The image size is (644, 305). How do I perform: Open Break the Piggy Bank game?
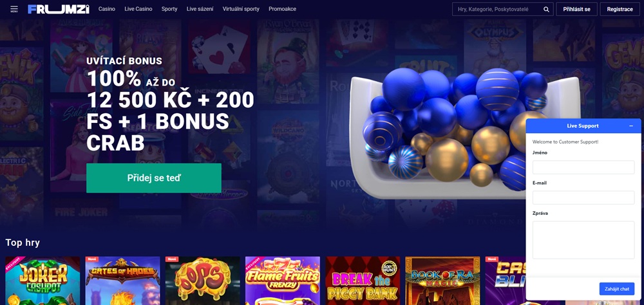363,281
